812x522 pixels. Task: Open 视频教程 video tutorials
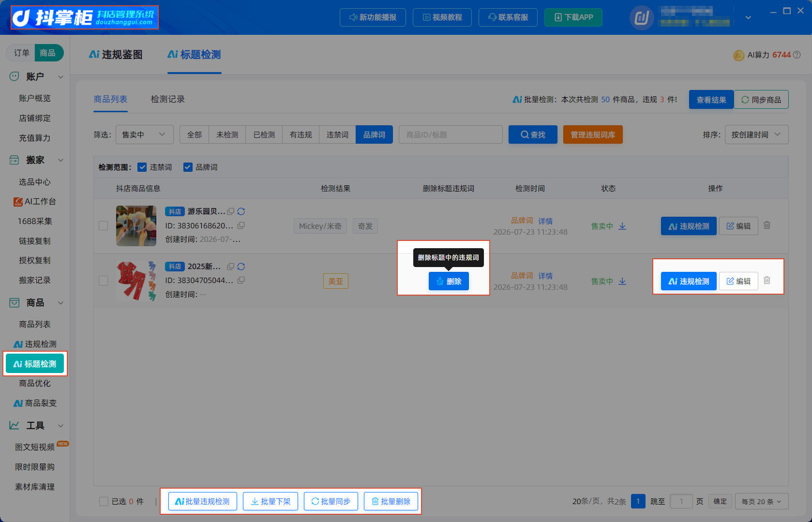click(442, 17)
